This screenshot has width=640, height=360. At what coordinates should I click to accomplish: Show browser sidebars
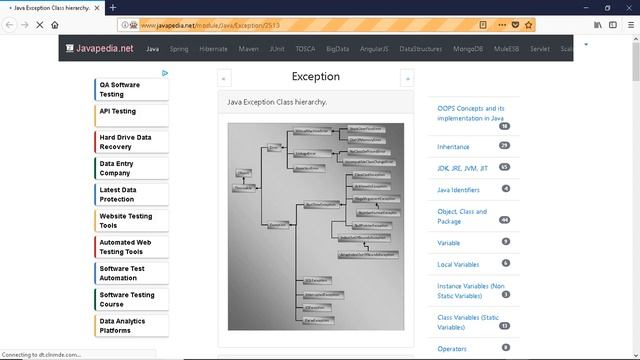point(613,25)
